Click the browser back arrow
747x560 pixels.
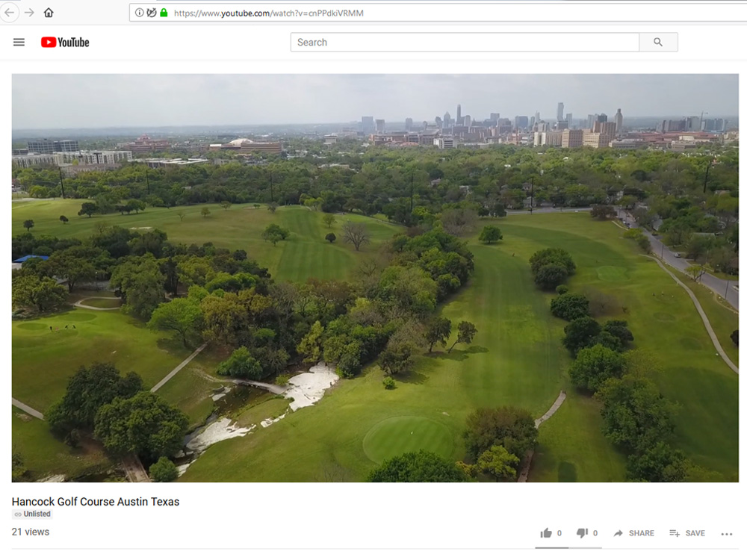[10, 13]
